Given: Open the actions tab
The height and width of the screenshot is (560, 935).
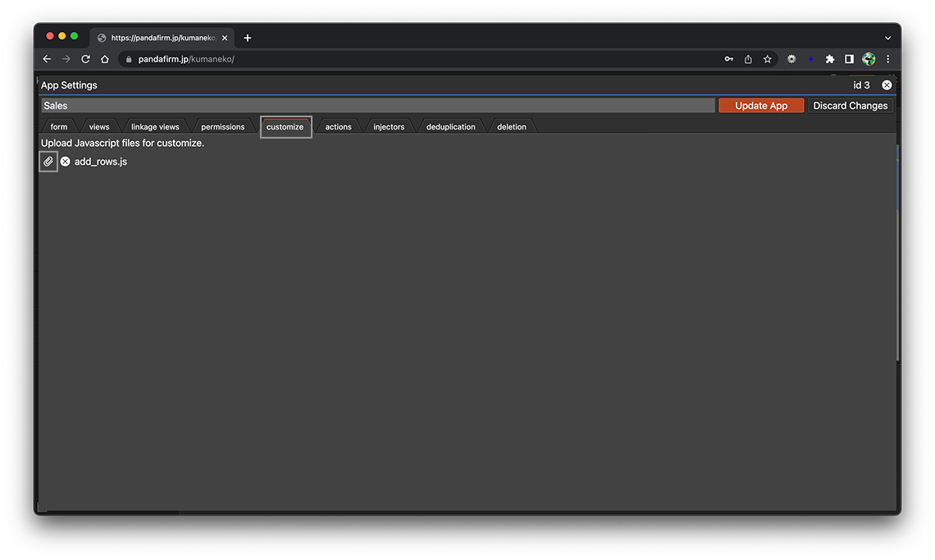Looking at the screenshot, I should (338, 127).
